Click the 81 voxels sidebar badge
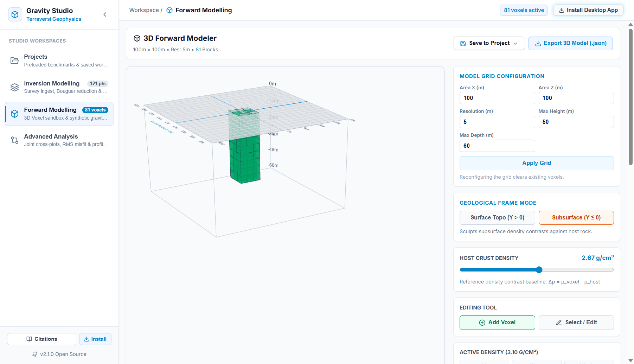This screenshot has width=634, height=364. point(95,110)
